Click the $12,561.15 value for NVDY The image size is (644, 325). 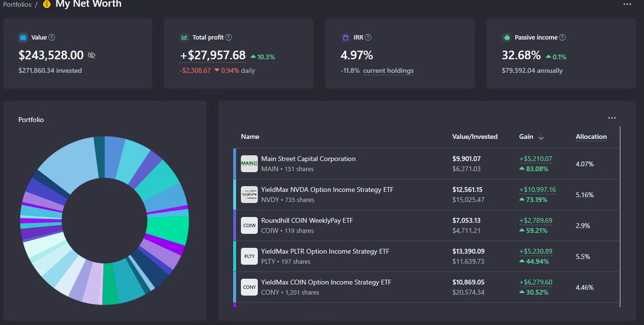coord(467,190)
